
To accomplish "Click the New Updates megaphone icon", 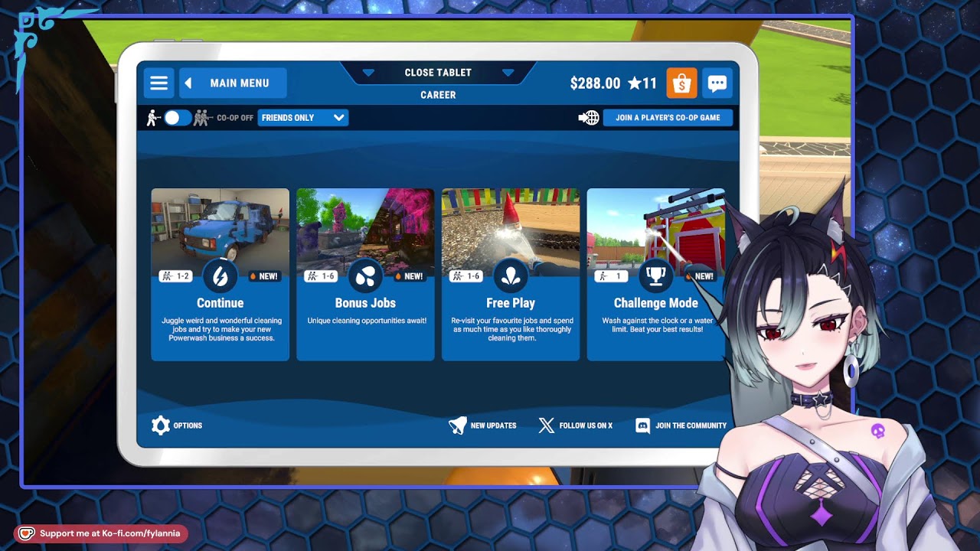I will pos(457,425).
